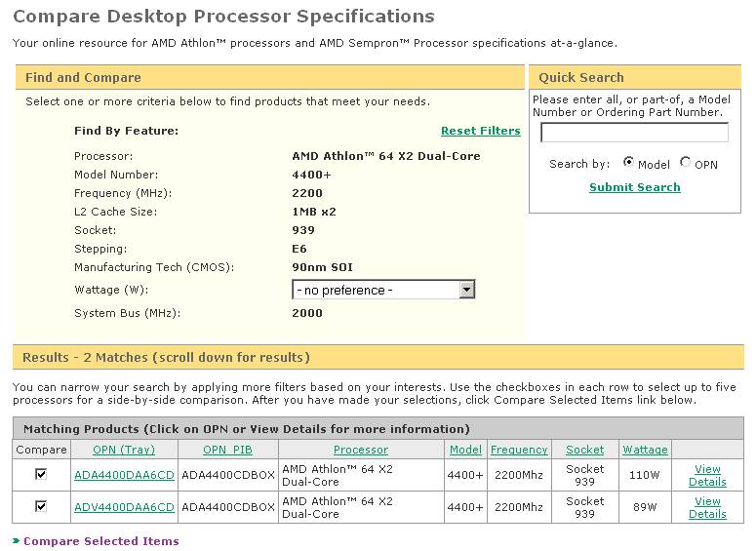756x551 pixels.
Task: Sort by Processor column header
Action: pos(361,450)
